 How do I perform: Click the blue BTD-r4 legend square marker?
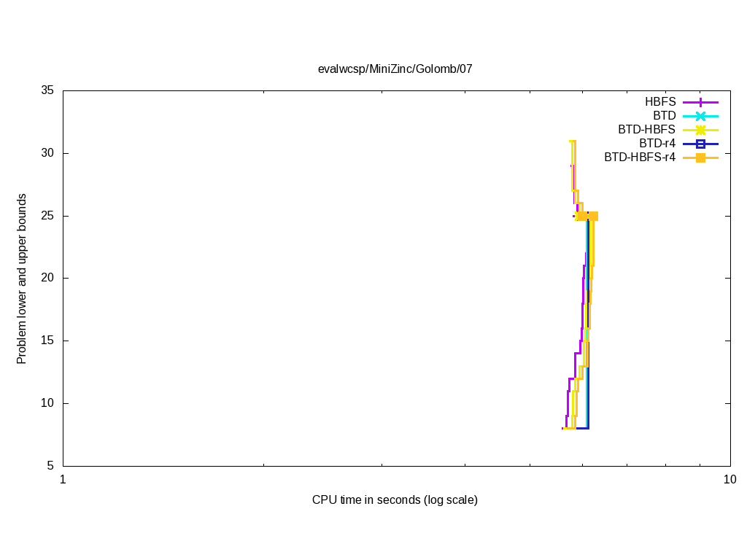(700, 144)
